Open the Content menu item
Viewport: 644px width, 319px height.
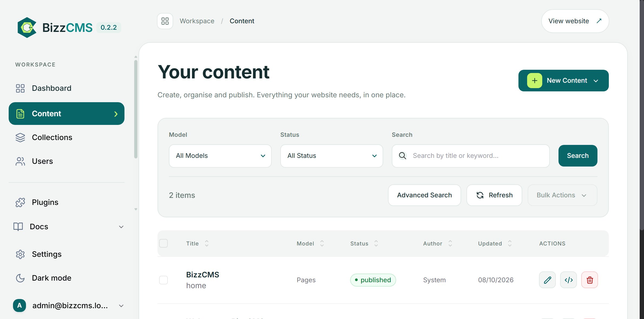(67, 114)
